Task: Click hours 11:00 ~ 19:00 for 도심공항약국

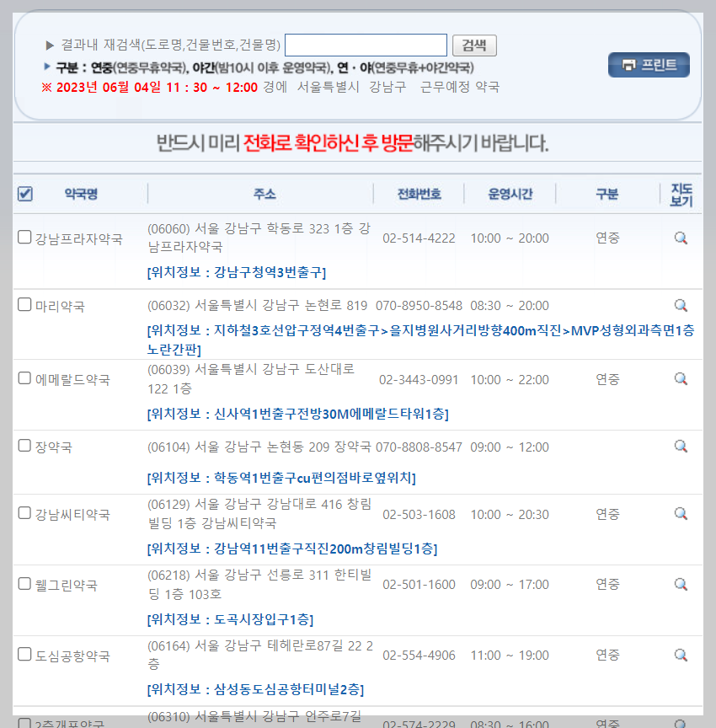Action: click(x=510, y=655)
